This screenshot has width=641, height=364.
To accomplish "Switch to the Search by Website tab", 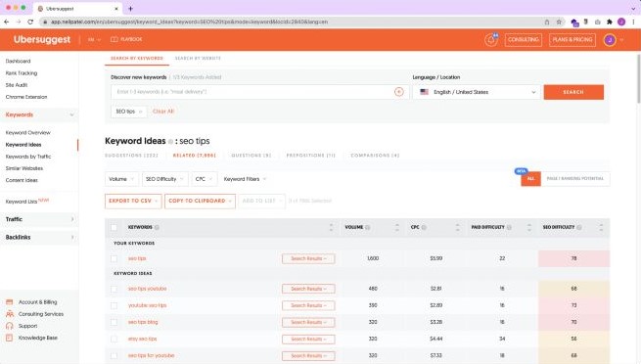I will coord(198,59).
